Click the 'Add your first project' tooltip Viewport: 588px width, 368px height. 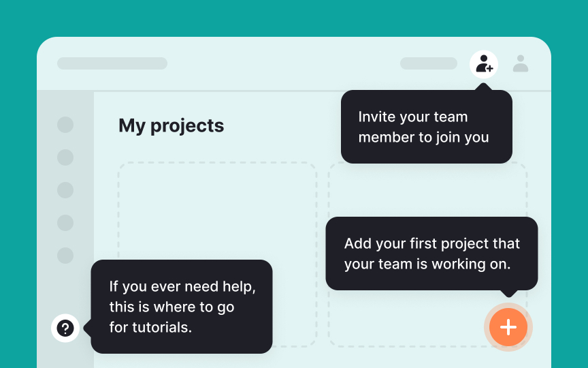click(x=431, y=254)
